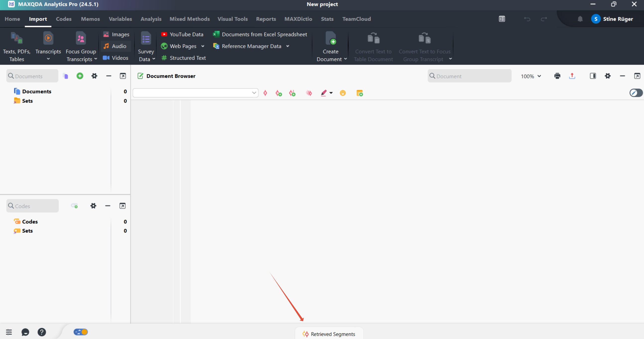644x339 pixels.
Task: Open the code selection combo box
Action: click(x=195, y=93)
